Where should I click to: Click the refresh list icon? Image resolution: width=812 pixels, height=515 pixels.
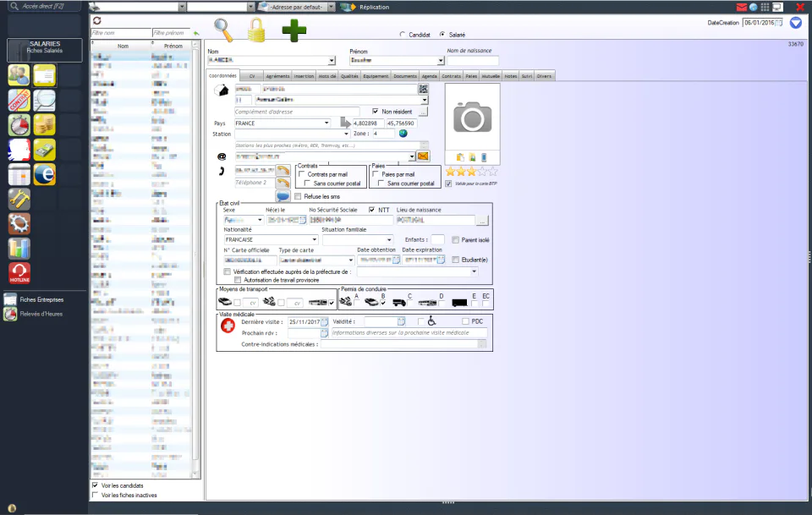click(96, 20)
